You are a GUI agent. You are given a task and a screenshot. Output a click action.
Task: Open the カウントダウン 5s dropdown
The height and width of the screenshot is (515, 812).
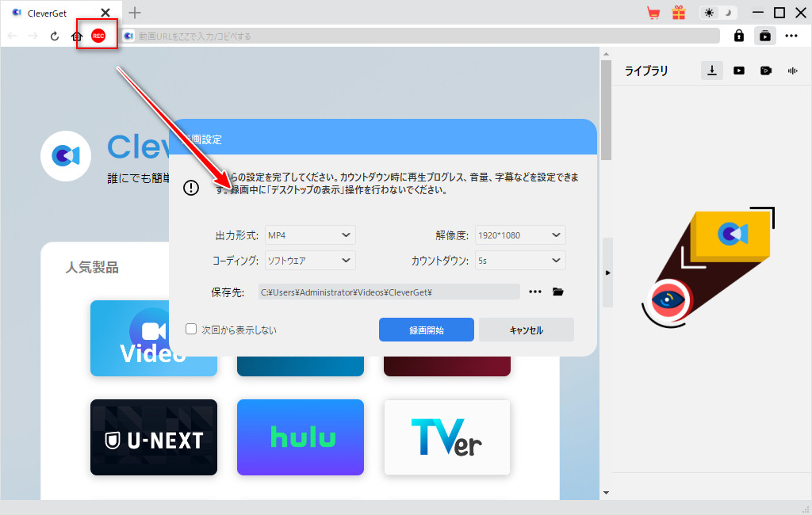coord(520,260)
